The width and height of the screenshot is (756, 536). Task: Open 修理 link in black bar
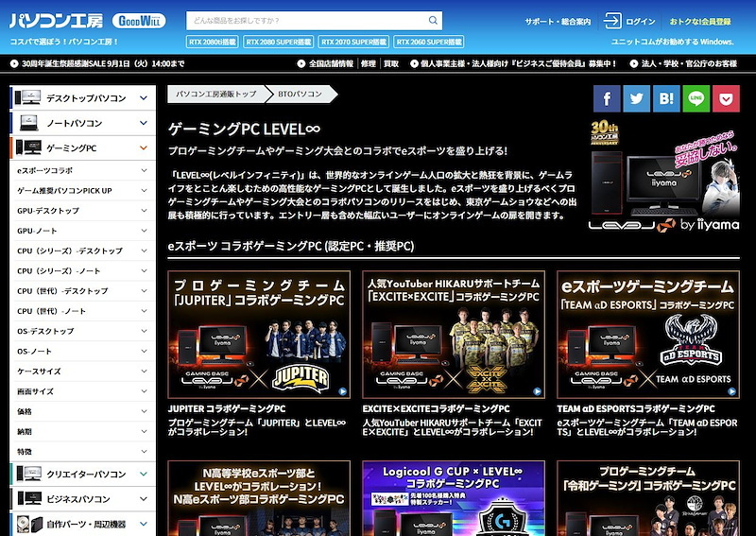(369, 63)
